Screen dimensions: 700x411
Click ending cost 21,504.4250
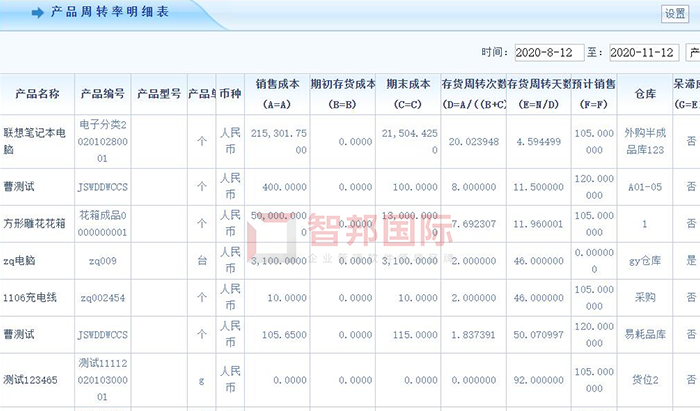(x=410, y=141)
